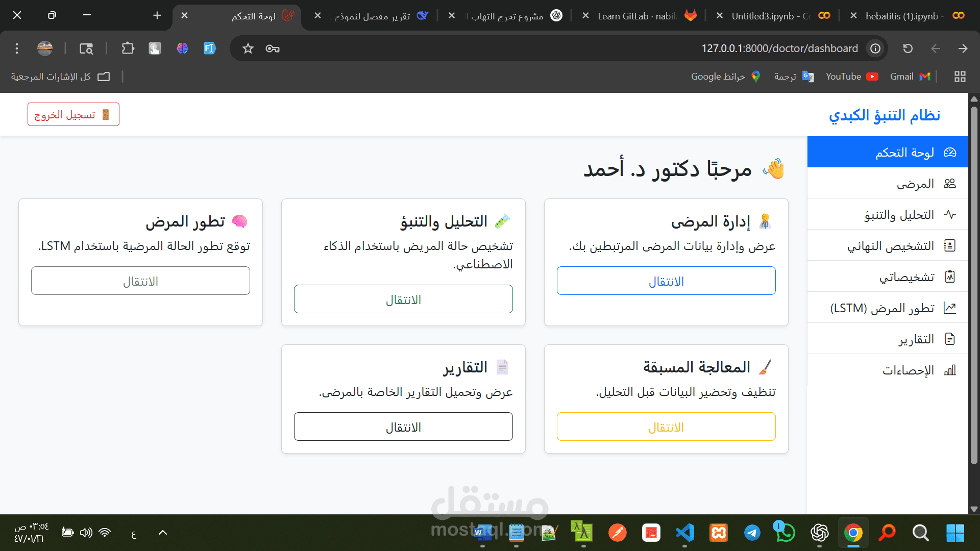This screenshot has height=551, width=980.
Task: Click the taskbar Wi-Fi icon
Action: [105, 533]
